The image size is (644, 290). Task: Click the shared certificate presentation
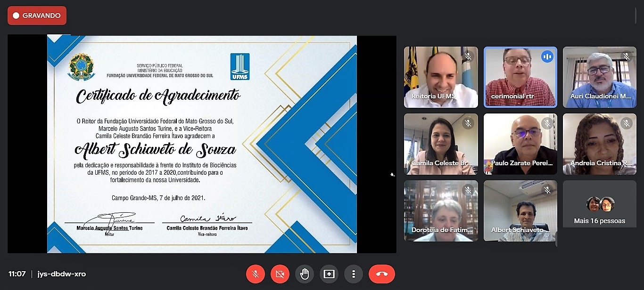(x=202, y=144)
